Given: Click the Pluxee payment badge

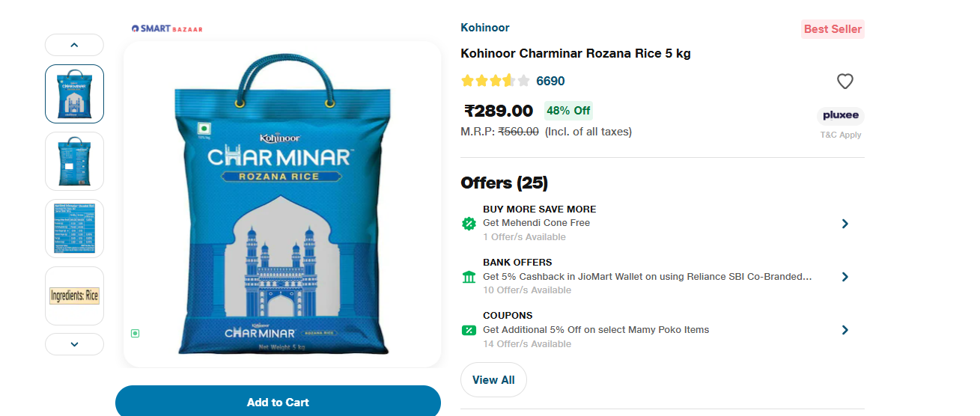Looking at the screenshot, I should pyautogui.click(x=840, y=115).
